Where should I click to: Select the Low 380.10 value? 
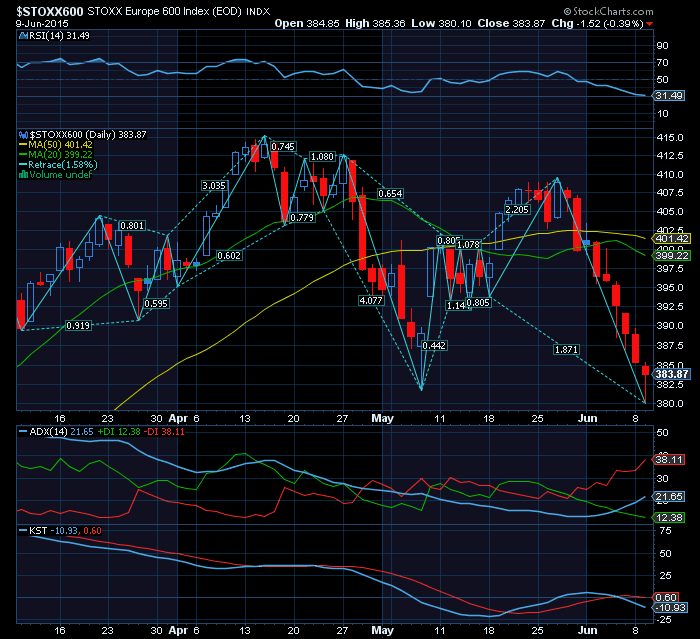tap(441, 23)
